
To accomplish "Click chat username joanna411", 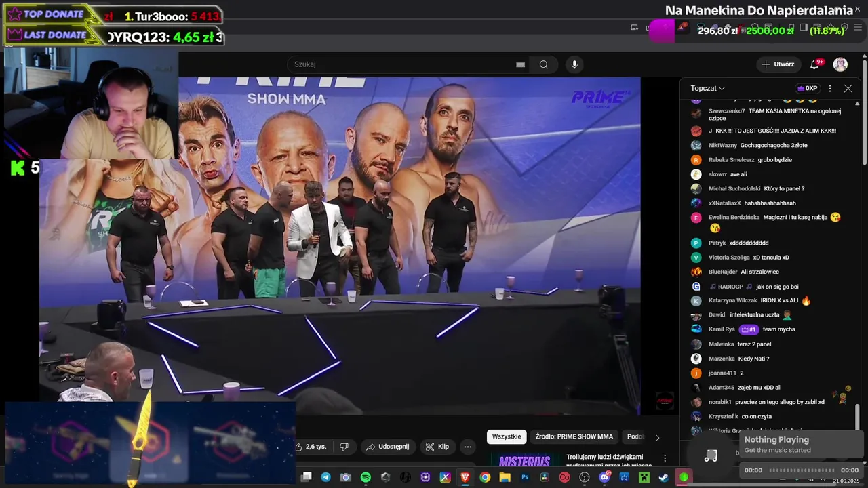I will (722, 373).
